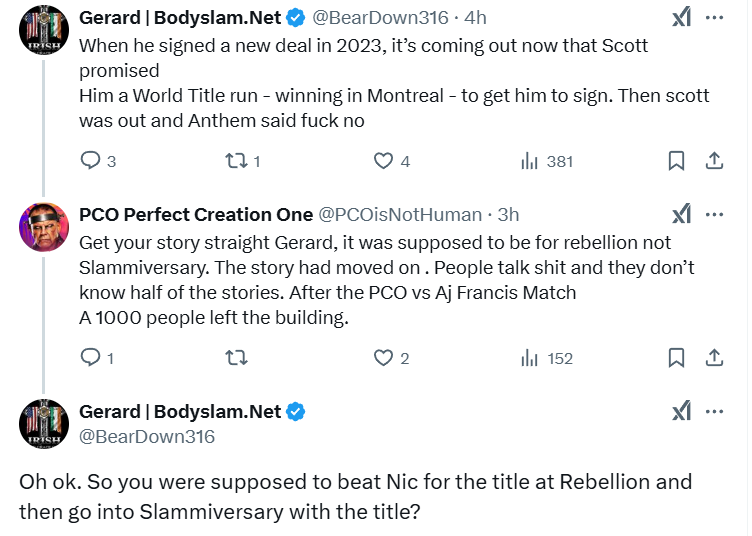The width and height of the screenshot is (752, 536).
Task: Open more options on Gerard's bottom tweet
Action: (x=715, y=410)
